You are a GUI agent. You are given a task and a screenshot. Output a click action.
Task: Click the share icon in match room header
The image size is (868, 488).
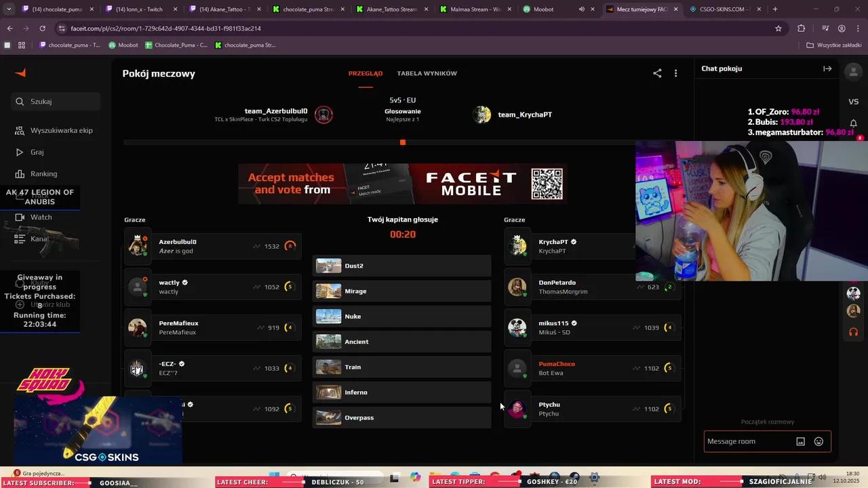[657, 73]
